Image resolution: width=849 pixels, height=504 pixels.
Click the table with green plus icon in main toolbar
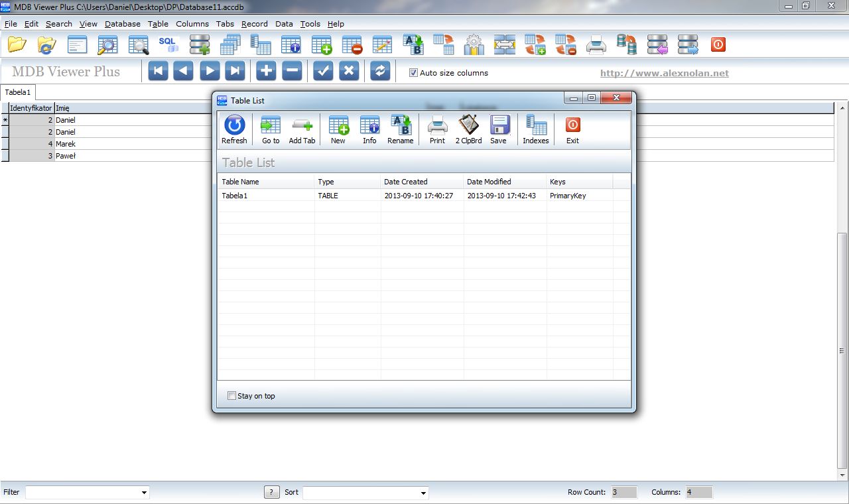click(322, 45)
